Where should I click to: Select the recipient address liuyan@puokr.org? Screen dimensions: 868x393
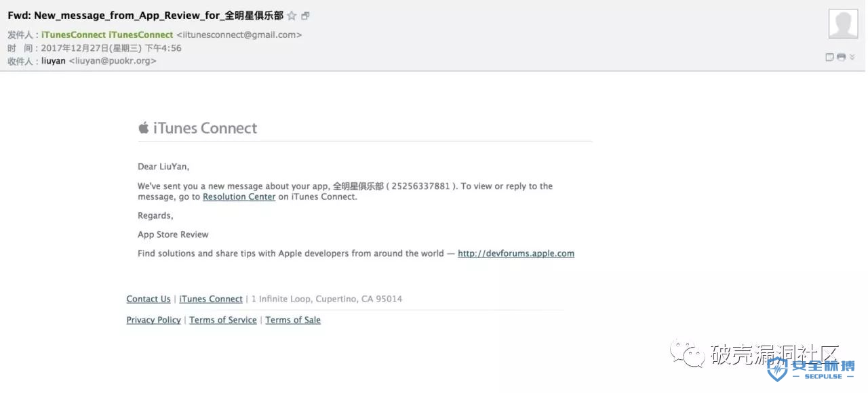(x=113, y=61)
